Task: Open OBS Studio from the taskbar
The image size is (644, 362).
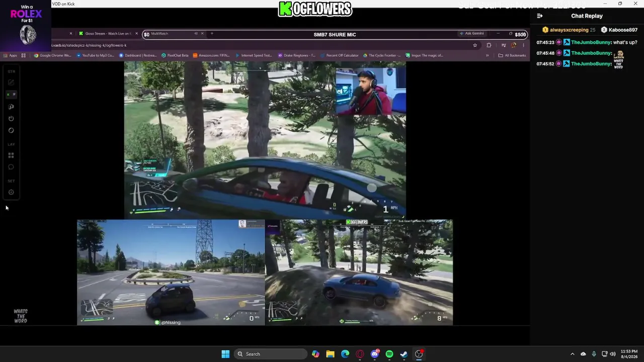Action: click(x=419, y=354)
